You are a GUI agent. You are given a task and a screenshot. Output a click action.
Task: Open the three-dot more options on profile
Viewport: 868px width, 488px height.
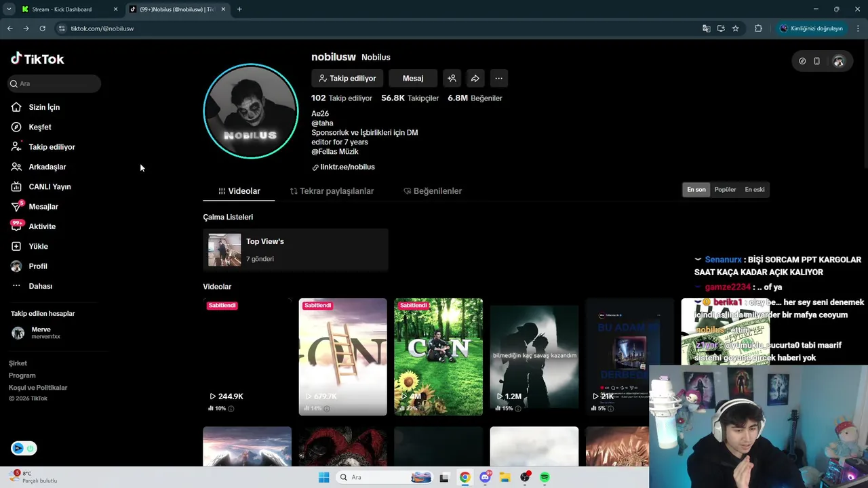click(x=498, y=79)
